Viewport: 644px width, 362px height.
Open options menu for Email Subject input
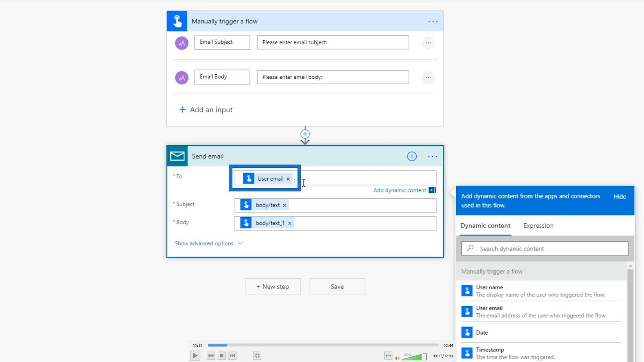click(428, 43)
